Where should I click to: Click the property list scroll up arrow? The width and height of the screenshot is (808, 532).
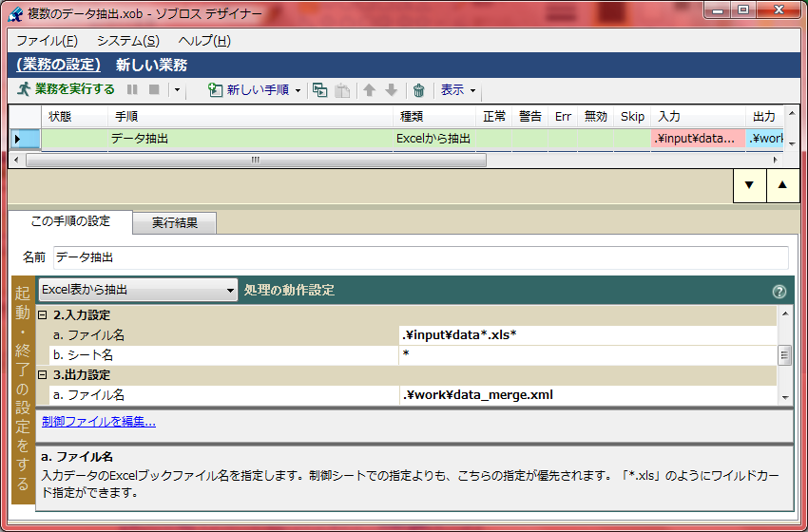(x=785, y=313)
